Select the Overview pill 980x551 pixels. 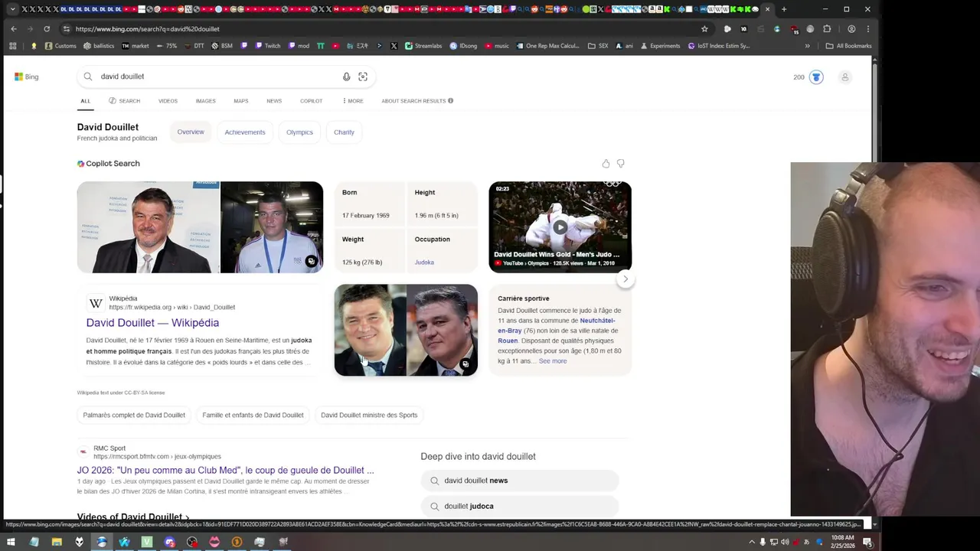coord(191,132)
